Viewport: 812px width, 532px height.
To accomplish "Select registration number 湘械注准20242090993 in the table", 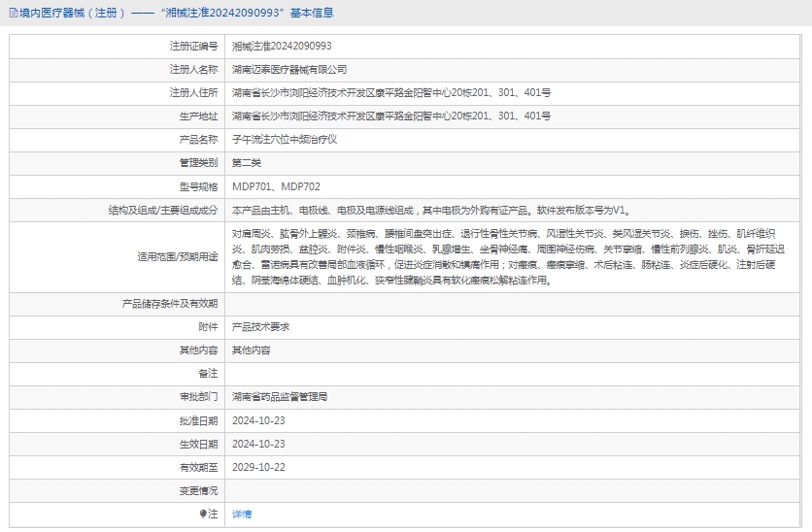I will coord(282,46).
